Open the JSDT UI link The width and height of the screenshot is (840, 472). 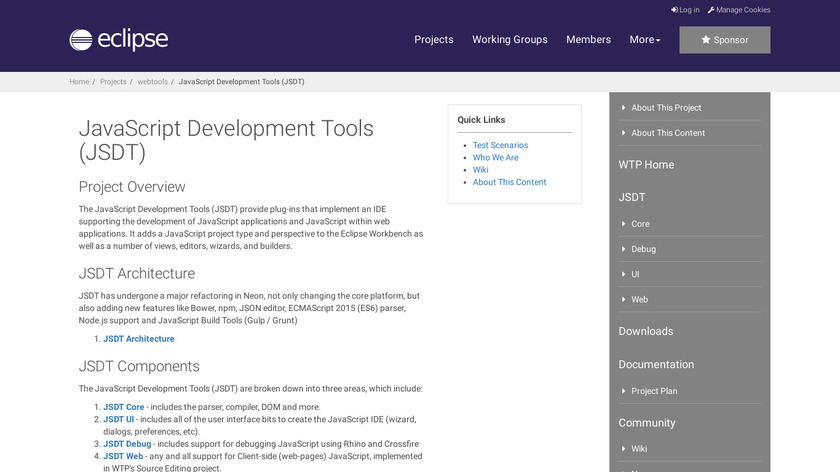click(118, 419)
